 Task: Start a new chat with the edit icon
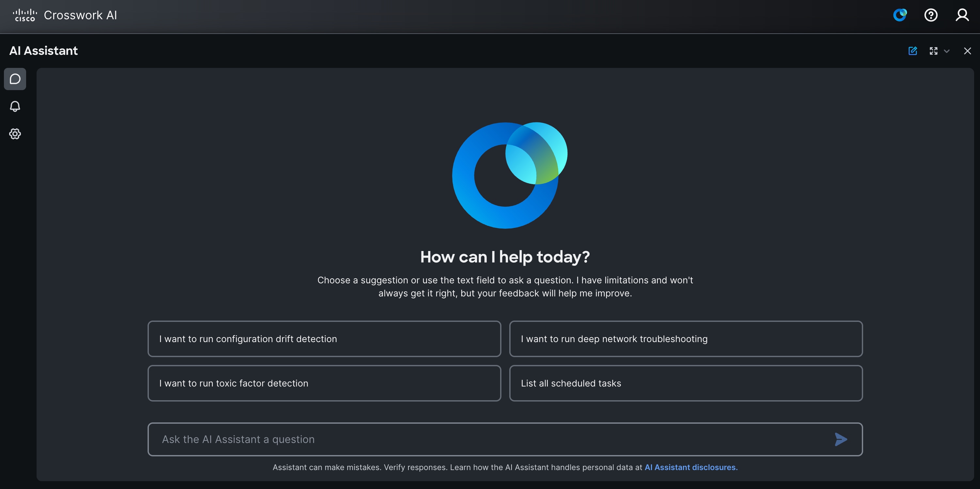(912, 51)
